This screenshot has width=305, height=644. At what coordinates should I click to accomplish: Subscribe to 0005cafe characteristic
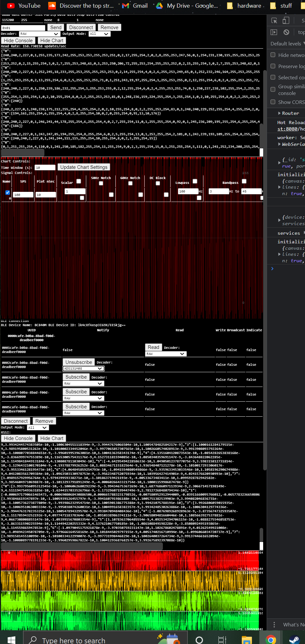click(x=76, y=407)
